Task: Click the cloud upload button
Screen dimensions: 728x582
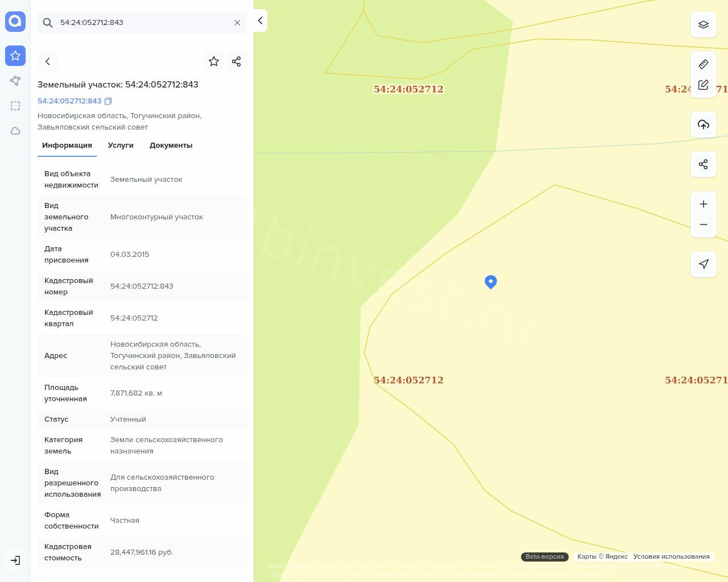Action: coord(704,124)
